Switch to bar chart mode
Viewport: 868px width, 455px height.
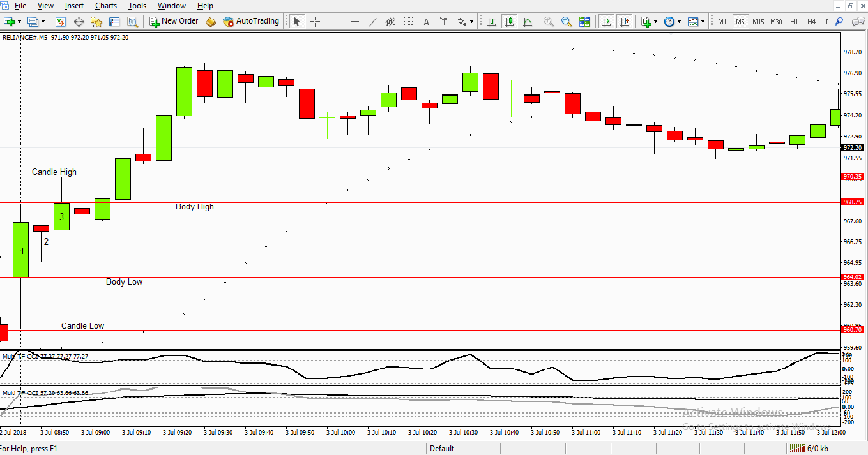coord(491,22)
